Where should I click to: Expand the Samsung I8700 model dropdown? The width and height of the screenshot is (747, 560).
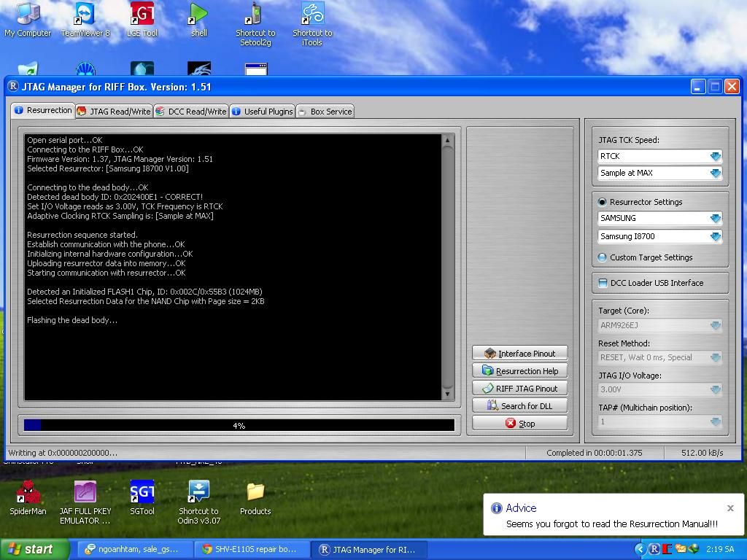tap(659, 236)
